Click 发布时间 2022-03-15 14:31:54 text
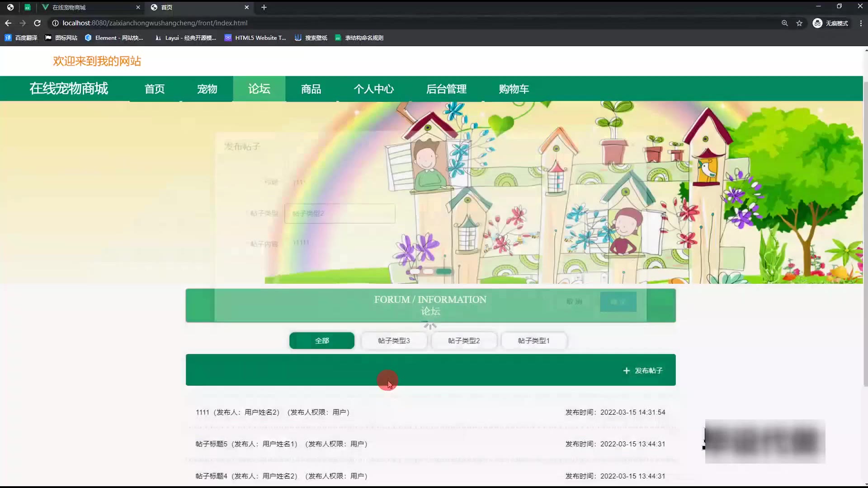 pyautogui.click(x=615, y=413)
